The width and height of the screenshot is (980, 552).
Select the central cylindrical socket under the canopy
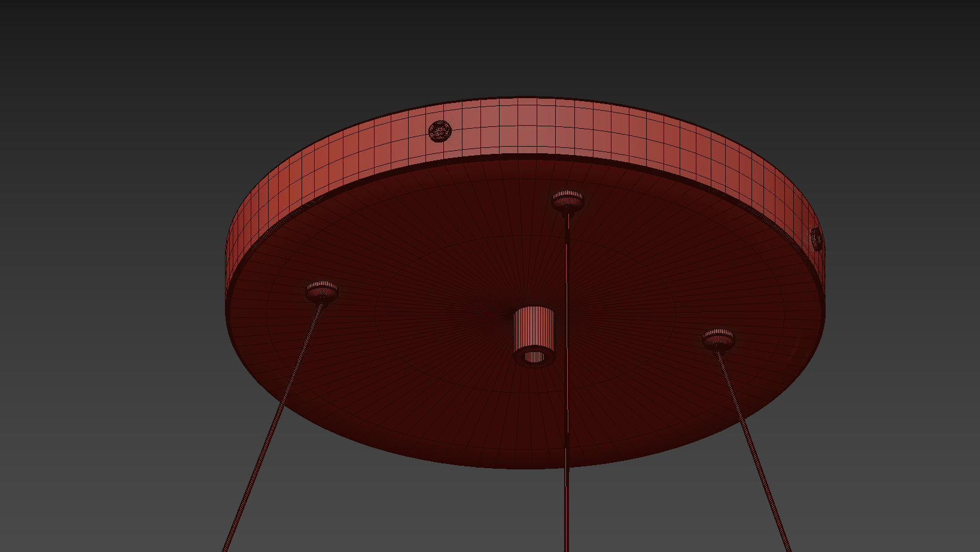(534, 335)
